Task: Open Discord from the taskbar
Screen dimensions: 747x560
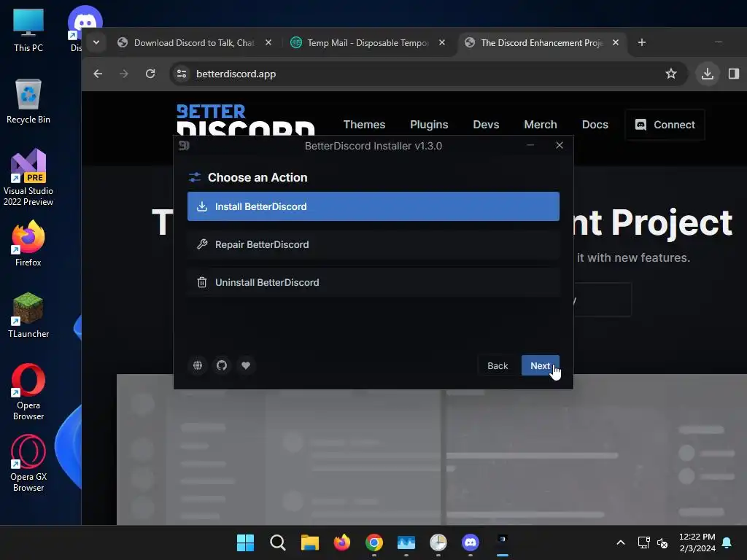Action: [x=471, y=542]
